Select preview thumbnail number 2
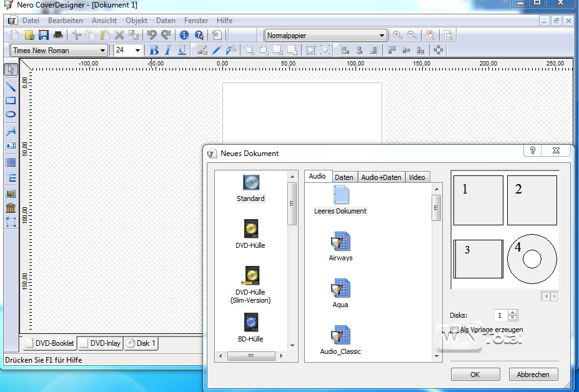Image resolution: width=579 pixels, height=392 pixels. 532,200
